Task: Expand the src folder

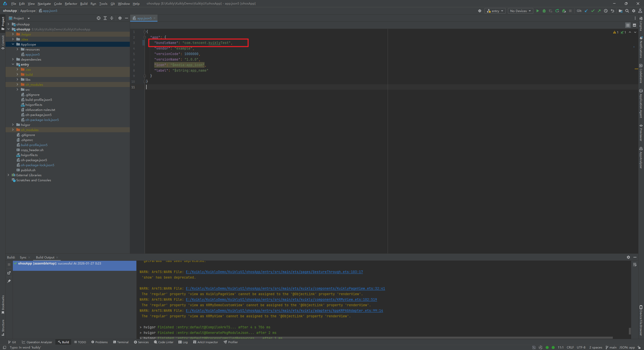Action: pos(17,90)
